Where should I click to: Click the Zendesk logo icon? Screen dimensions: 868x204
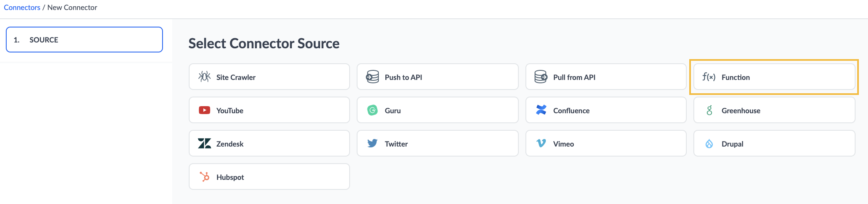(x=204, y=143)
